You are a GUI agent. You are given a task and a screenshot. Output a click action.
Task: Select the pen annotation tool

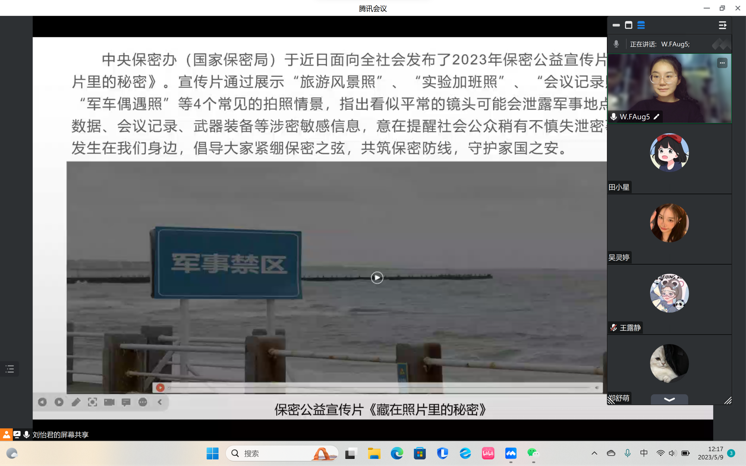(x=76, y=402)
